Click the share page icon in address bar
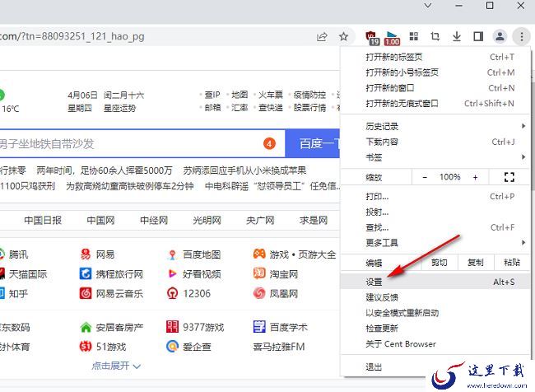Image resolution: width=535 pixels, height=392 pixels. pyautogui.click(x=322, y=36)
